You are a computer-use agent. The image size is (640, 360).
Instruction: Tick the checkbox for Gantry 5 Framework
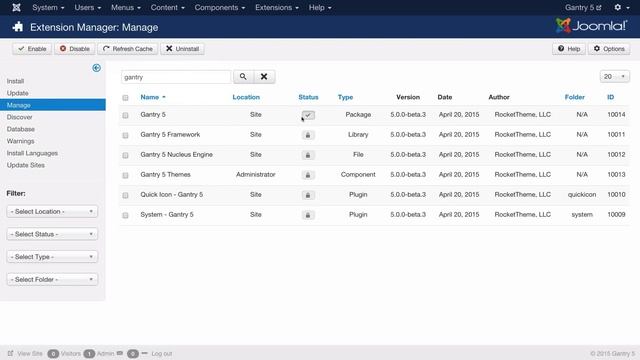point(125,136)
